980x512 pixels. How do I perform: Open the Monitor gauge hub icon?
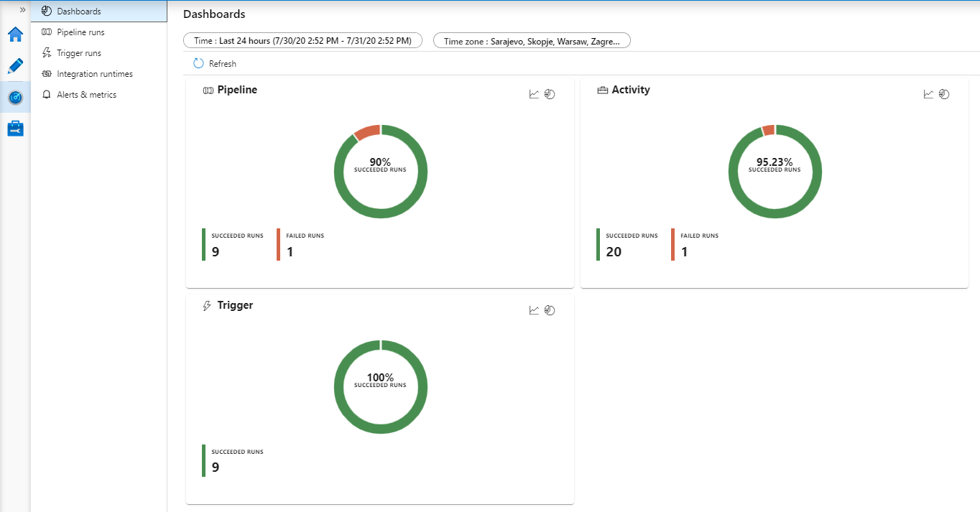15,97
